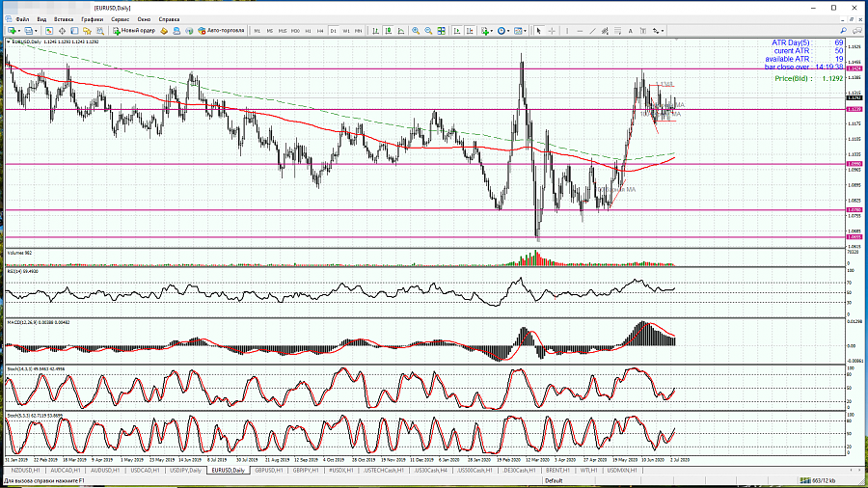Image resolution: width=868 pixels, height=488 pixels.
Task: Select the Trendline tool
Action: point(592,31)
